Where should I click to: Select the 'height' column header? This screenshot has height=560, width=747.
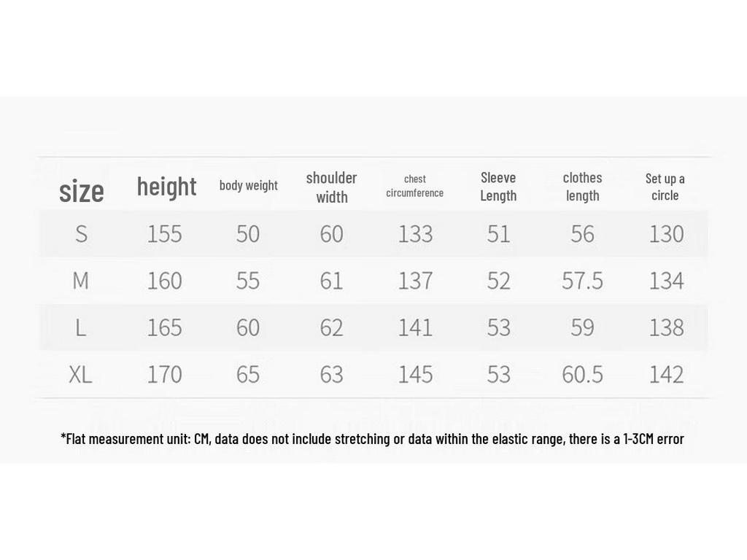pos(166,187)
